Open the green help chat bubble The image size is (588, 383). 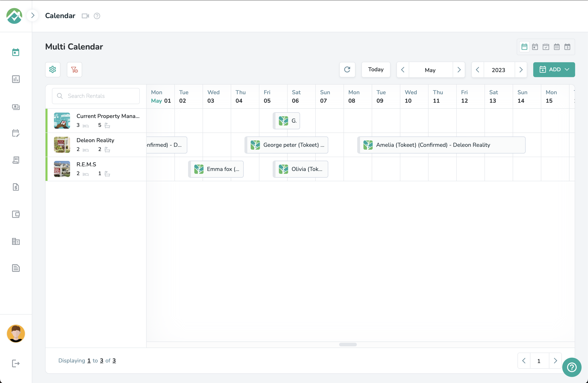tap(572, 367)
